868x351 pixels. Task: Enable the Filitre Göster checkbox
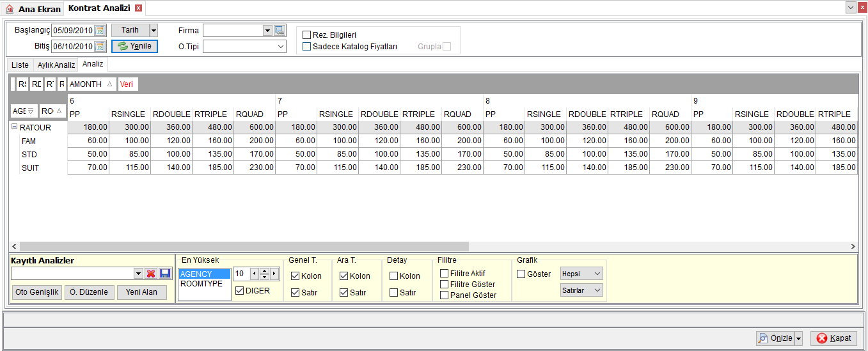(444, 284)
